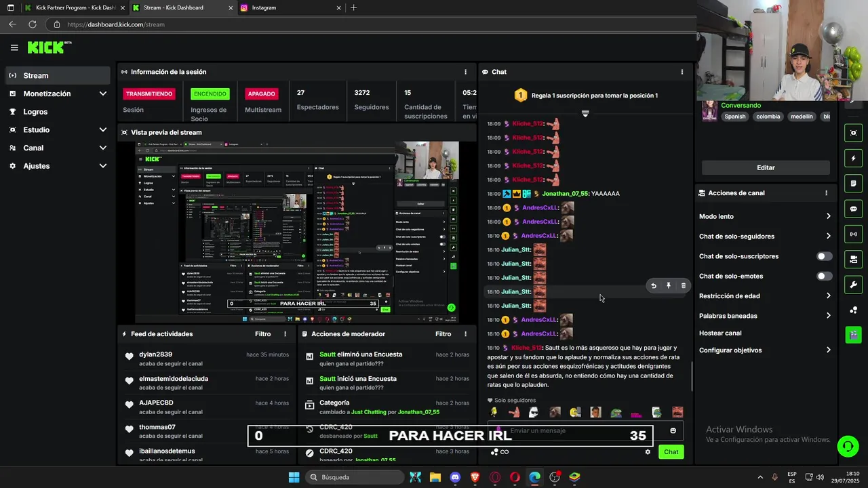The height and width of the screenshot is (488, 868).
Task: Open the lightning bolt icon in right rail
Action: pyautogui.click(x=853, y=159)
